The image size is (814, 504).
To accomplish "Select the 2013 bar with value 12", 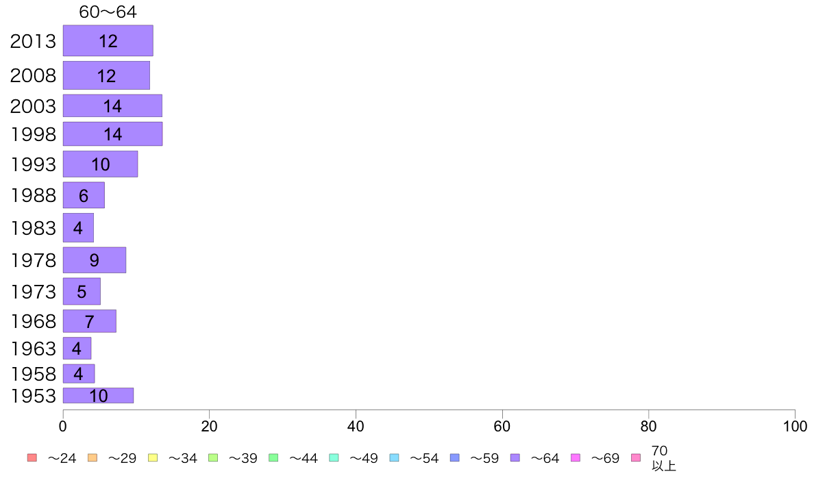I will pos(108,40).
